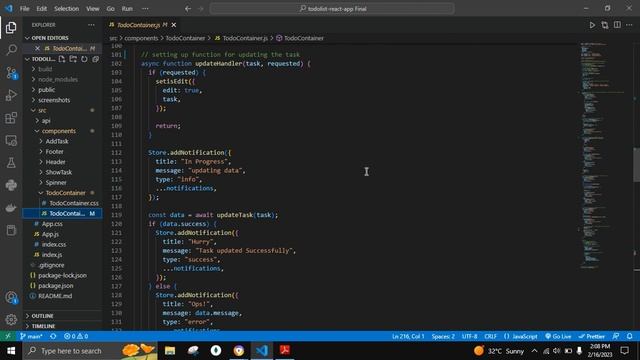Image resolution: width=640 pixels, height=360 pixels.
Task: Split the editor to the right
Action: point(617,25)
